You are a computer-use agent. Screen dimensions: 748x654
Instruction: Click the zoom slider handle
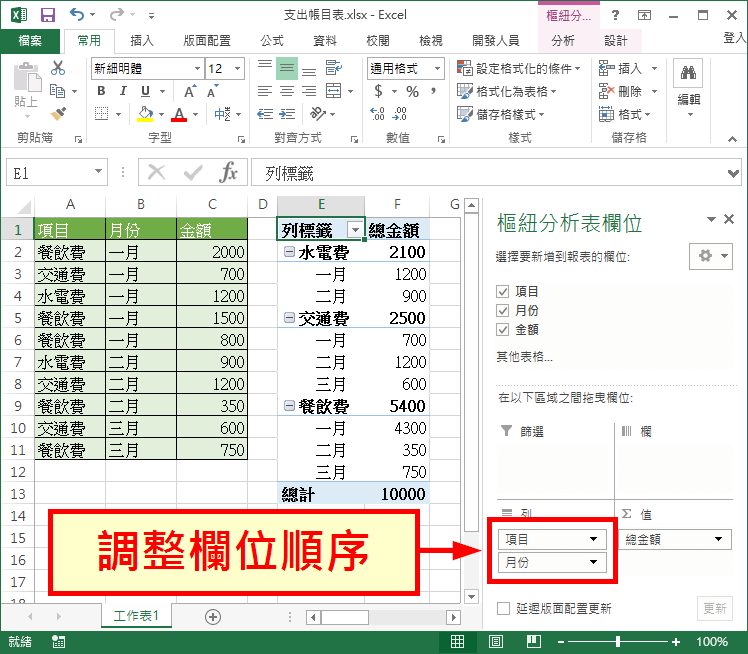(x=618, y=642)
